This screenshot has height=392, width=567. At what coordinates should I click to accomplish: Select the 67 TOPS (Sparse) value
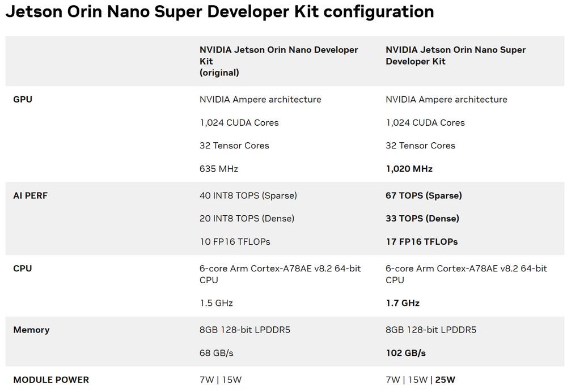(x=424, y=195)
